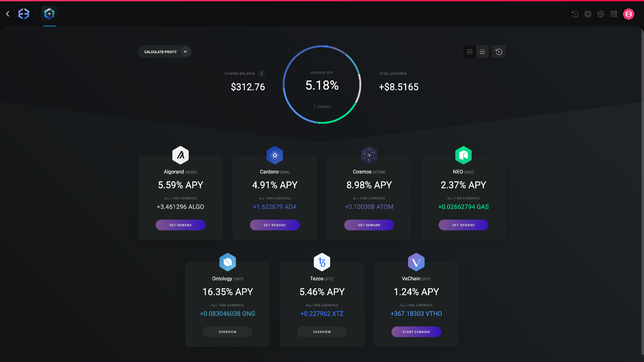Screen dimensions: 644x362
Task: Click 5.46% APY on Tezos card
Action: (322, 292)
